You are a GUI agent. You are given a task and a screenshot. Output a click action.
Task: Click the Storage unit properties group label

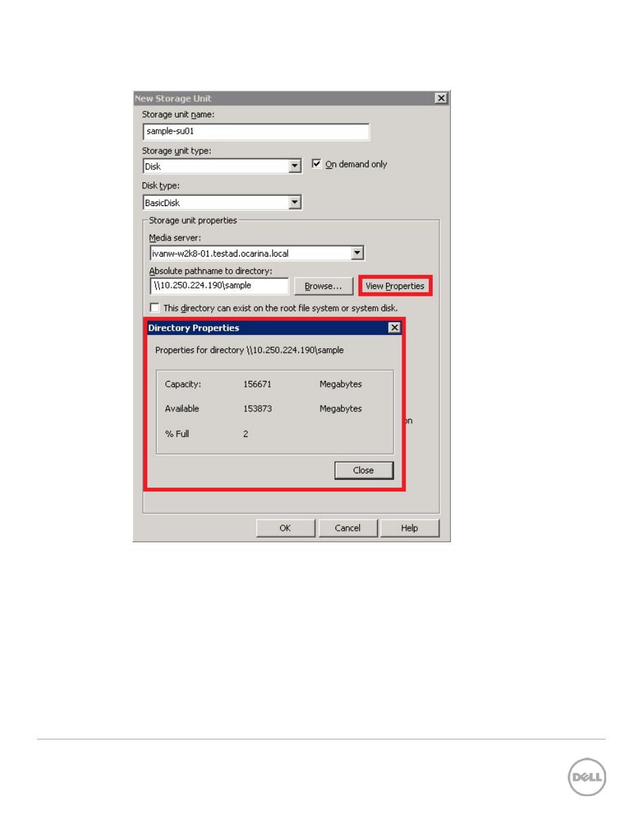tap(193, 221)
